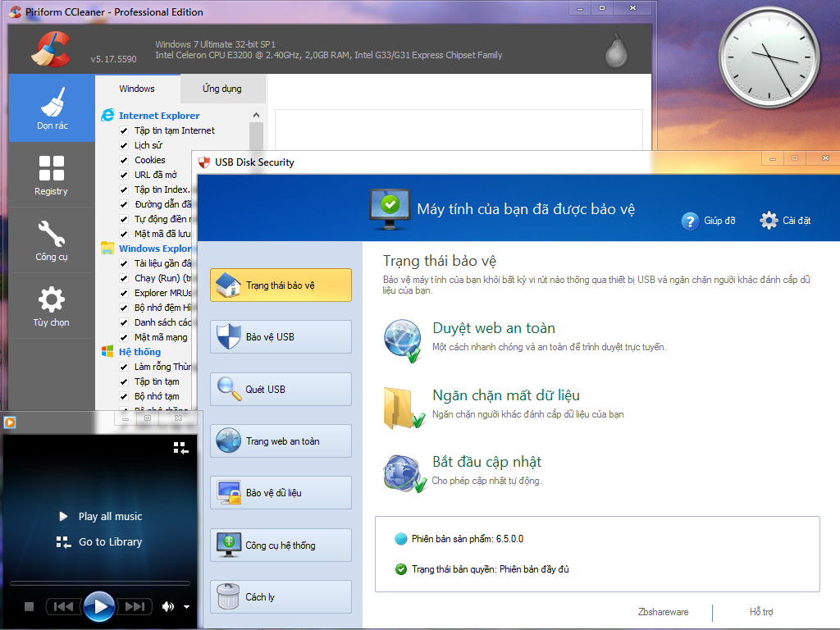Click the green check icon by Trạng thái bản quyền
This screenshot has width=840, height=630.
(400, 569)
